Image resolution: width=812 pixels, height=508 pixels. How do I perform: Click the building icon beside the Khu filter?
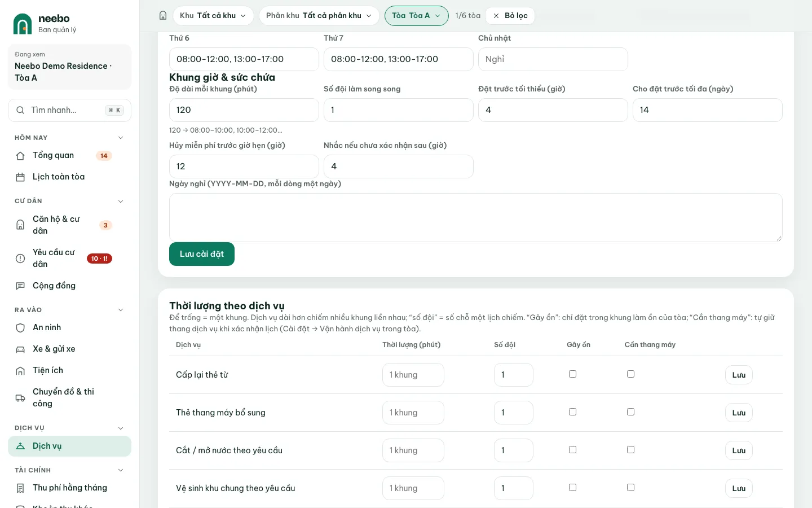163,16
